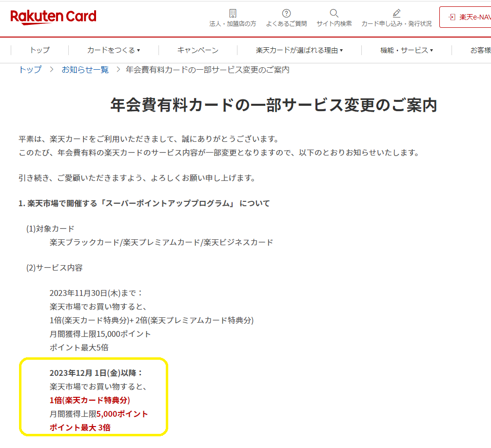
Task: Click the line 楽天ブラックカード/楽天プレミアムカード/楽天ビジネスカード
Action: pyautogui.click(x=161, y=242)
